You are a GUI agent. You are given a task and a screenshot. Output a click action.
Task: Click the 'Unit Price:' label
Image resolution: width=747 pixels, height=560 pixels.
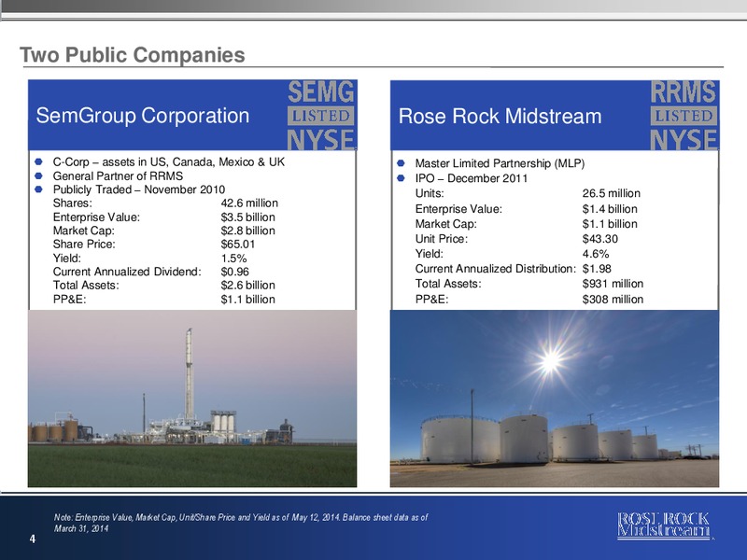click(441, 239)
